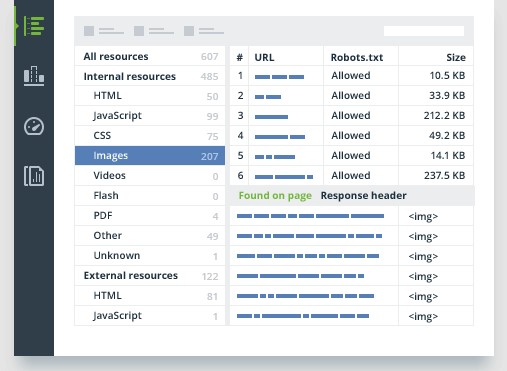Select the All resources category
Screen dimensions: 507x371
[x=150, y=56]
